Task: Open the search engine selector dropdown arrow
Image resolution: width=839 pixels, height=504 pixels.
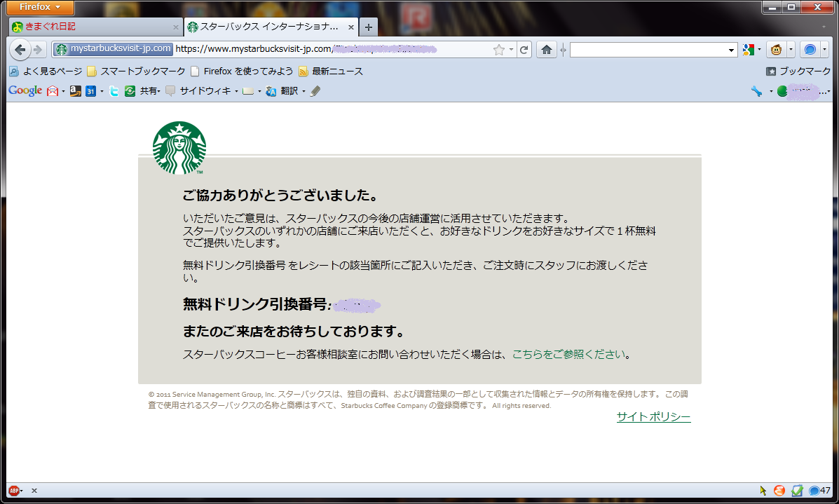Action: (x=759, y=50)
